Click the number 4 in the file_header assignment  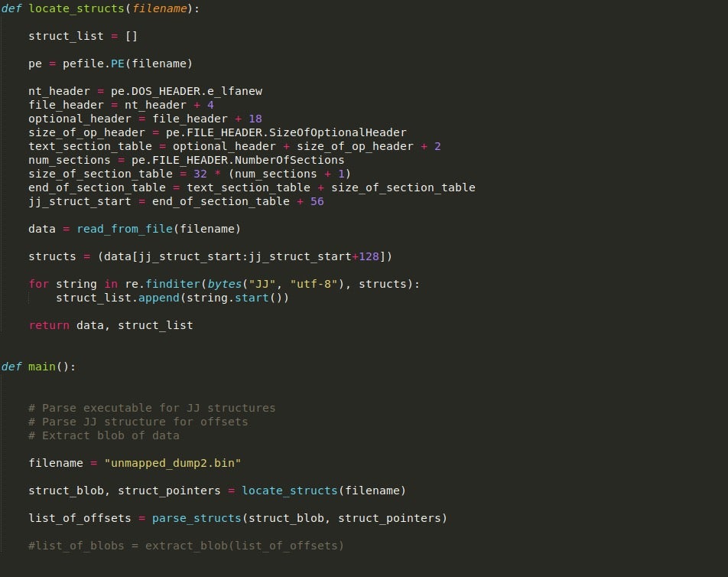(x=210, y=105)
